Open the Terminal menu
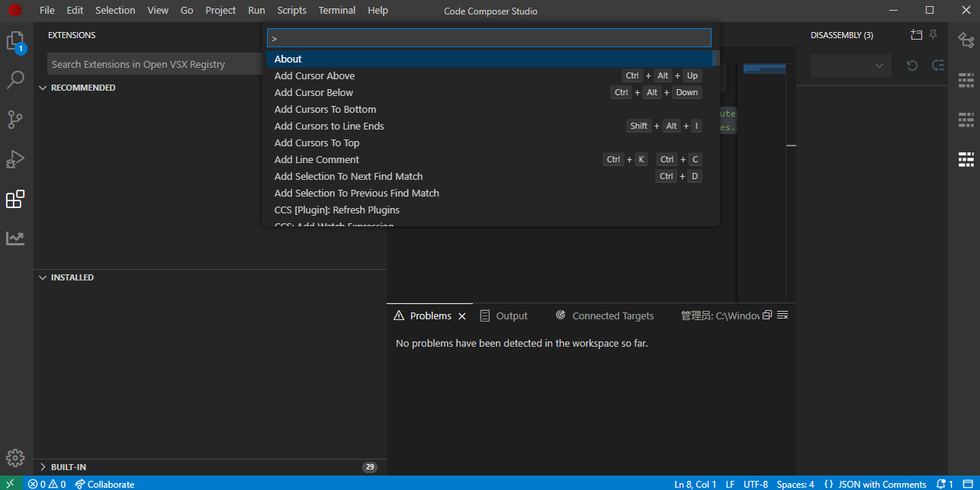Screen dimensions: 980x490 (337, 11)
